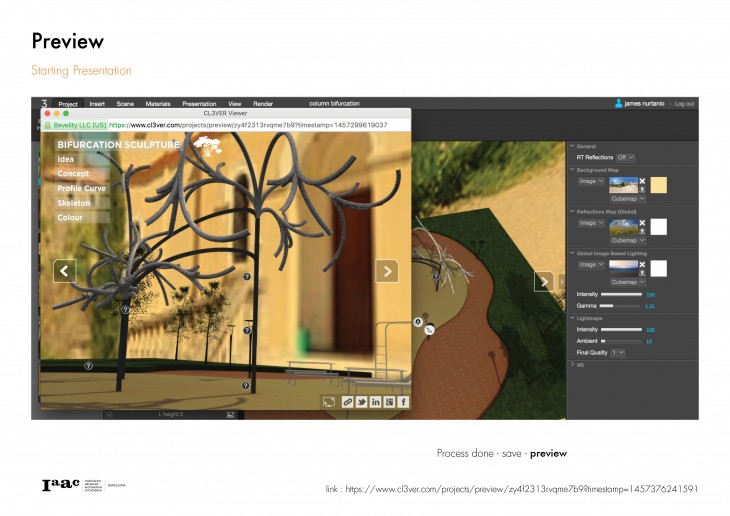Click the Log out link

(x=684, y=104)
